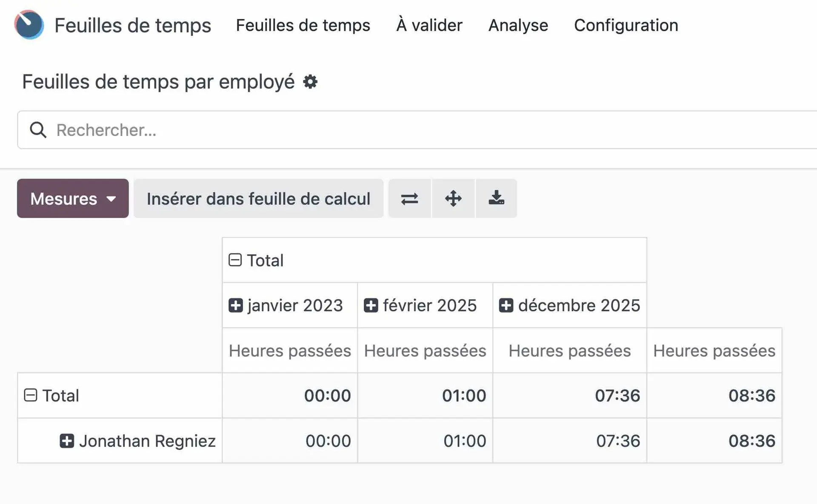817x504 pixels.
Task: Expand the janvier 2023 column
Action: [x=235, y=305]
